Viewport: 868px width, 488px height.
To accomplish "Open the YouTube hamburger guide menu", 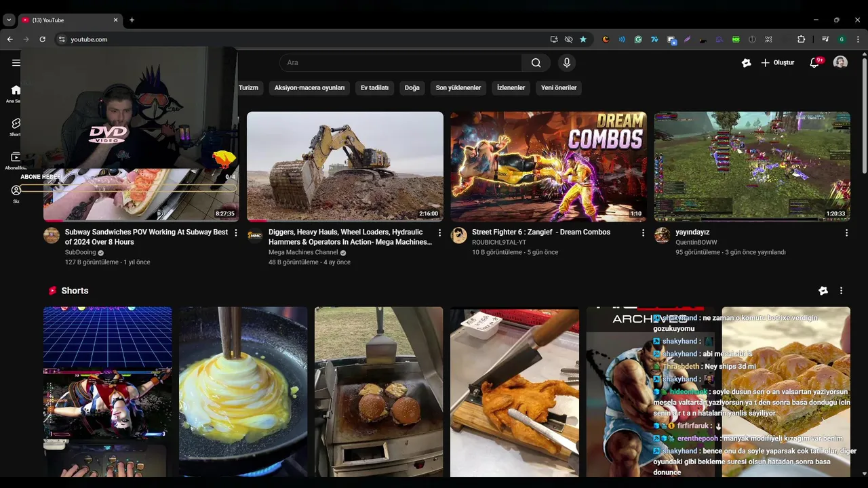I will click(16, 63).
